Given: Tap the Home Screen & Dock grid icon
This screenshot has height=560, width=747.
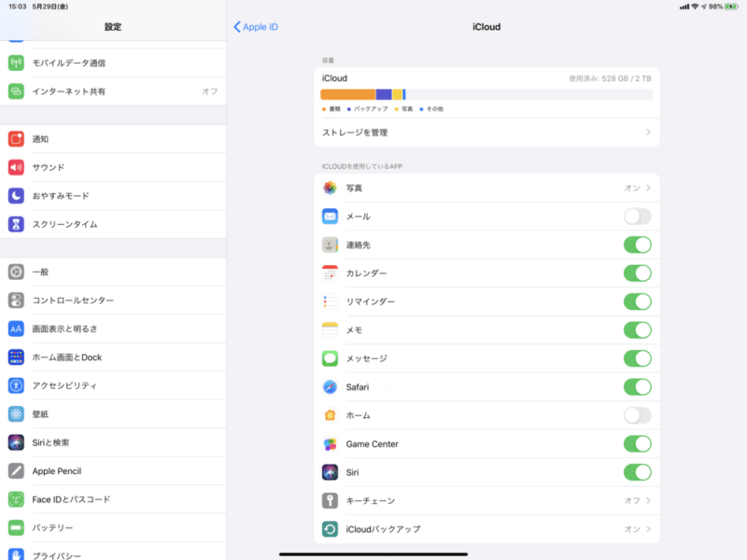Looking at the screenshot, I should [16, 357].
